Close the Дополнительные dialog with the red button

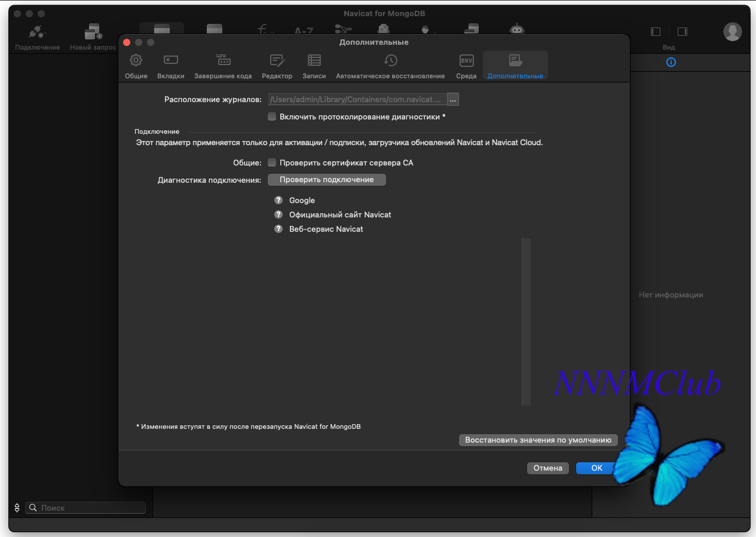click(x=127, y=42)
